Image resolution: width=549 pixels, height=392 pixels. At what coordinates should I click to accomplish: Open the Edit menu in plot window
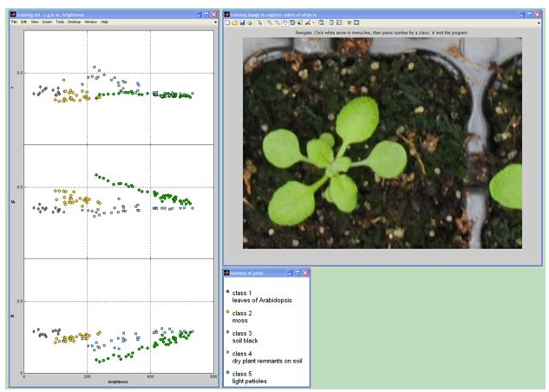tap(23, 21)
